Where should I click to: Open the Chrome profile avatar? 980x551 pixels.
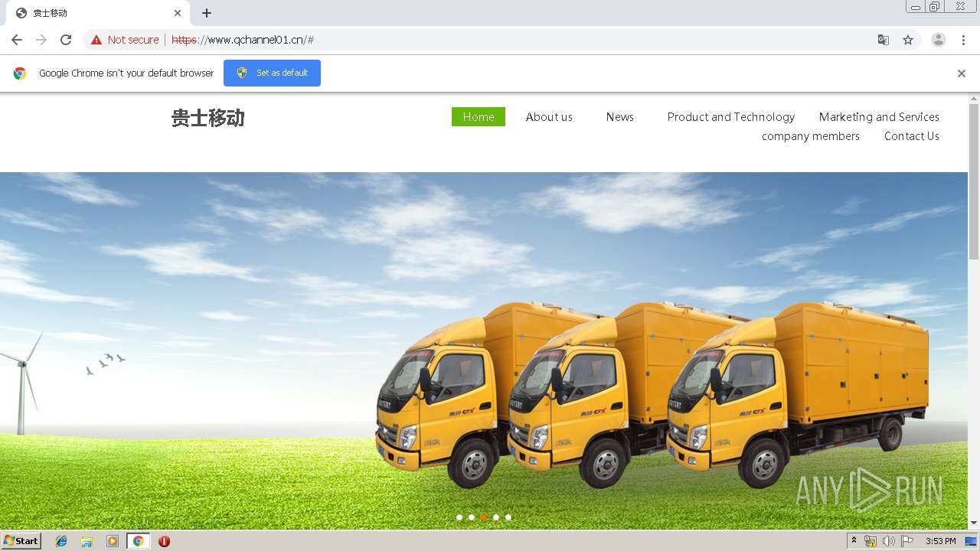(938, 40)
